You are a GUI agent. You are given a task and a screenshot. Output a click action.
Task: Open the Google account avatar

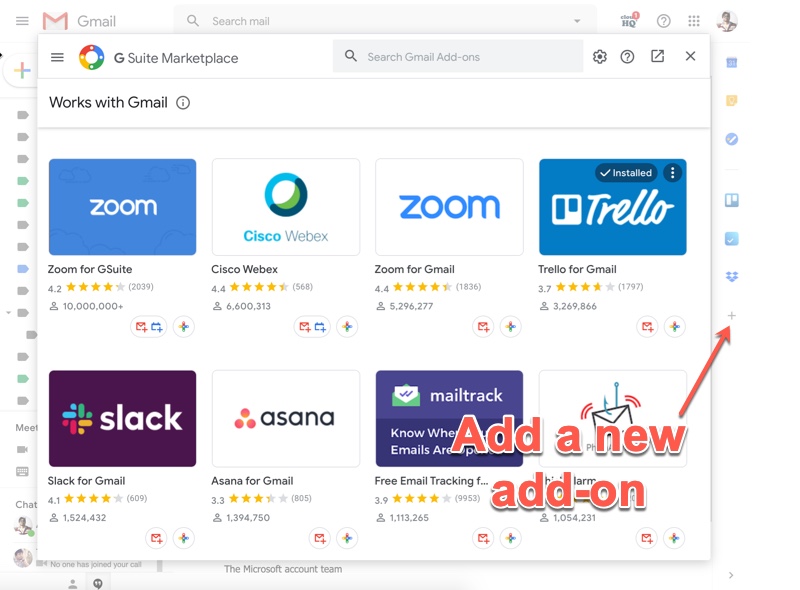point(727,21)
